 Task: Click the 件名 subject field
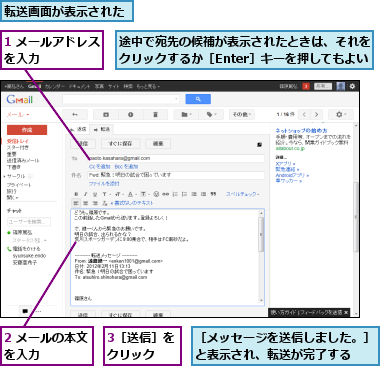176,175
